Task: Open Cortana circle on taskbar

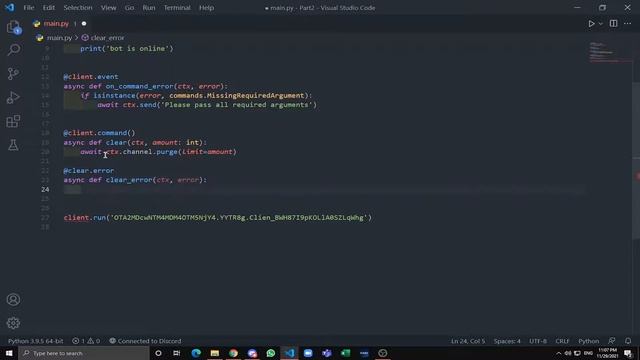Action: (158, 353)
